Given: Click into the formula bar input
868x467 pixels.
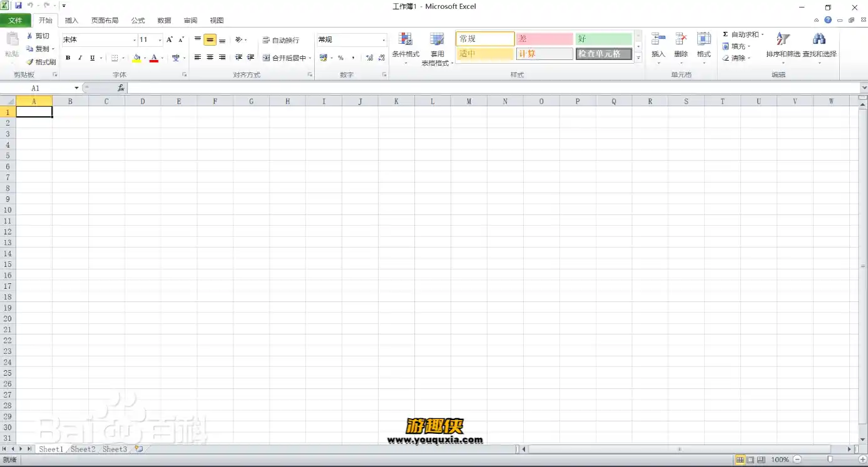Looking at the screenshot, I should click(494, 88).
